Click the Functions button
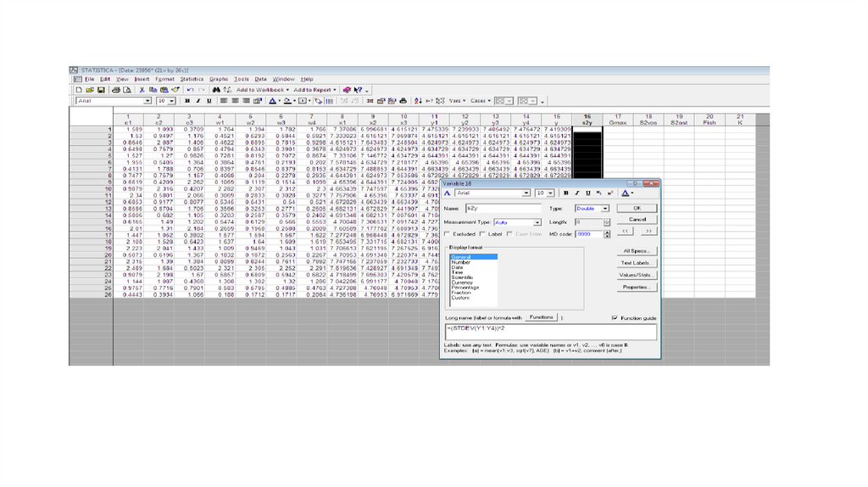The width and height of the screenshot is (868, 487). click(541, 316)
